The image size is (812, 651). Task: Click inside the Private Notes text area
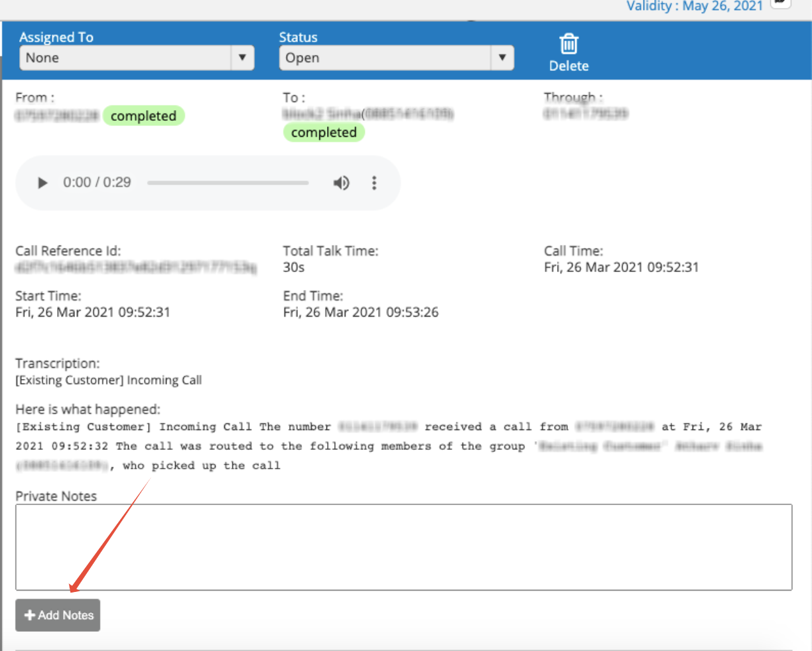click(x=404, y=547)
